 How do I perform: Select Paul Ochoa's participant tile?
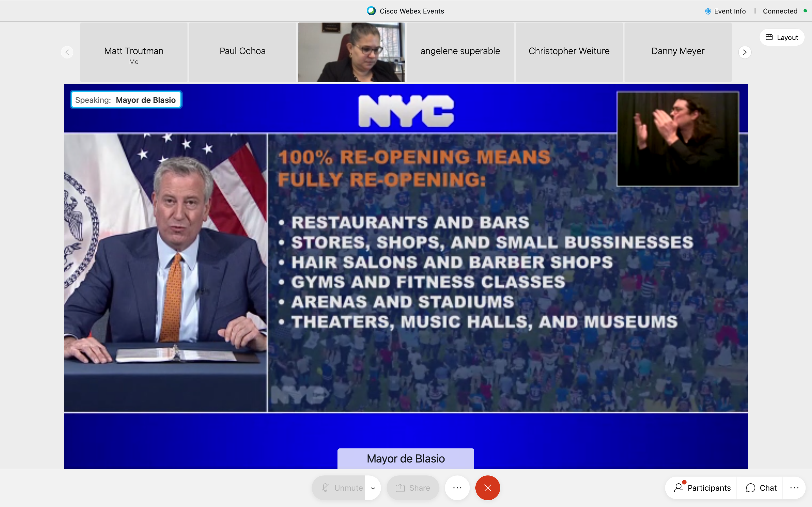click(242, 52)
